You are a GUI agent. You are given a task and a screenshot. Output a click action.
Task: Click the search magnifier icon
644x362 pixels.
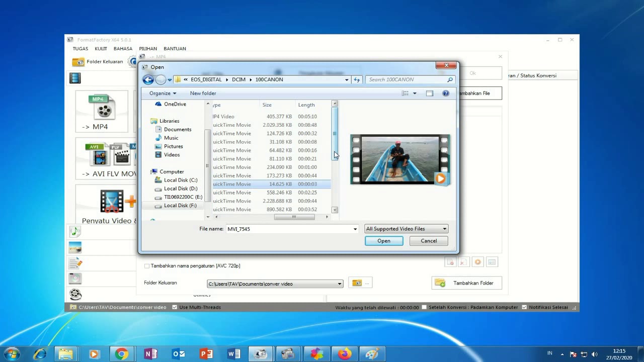(450, 79)
